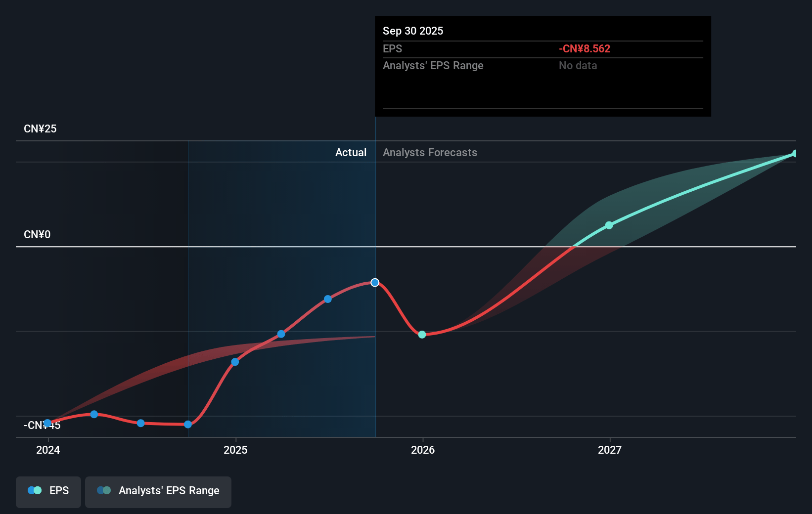The width and height of the screenshot is (812, 514).
Task: Click the teal forecast data point above 2026
Action: 422,335
